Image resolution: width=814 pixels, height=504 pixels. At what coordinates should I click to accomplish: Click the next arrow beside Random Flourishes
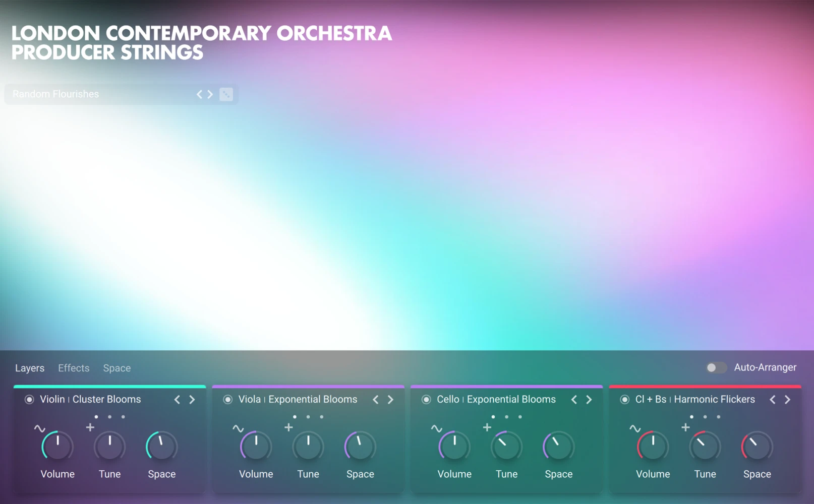coord(210,94)
